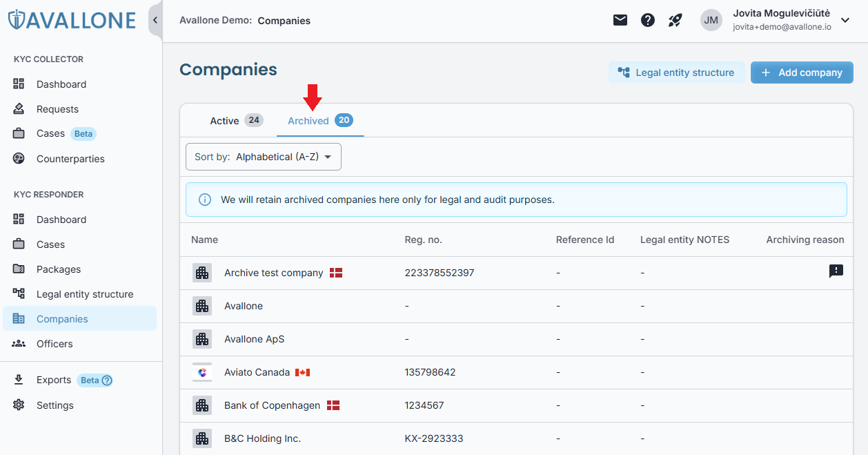868x455 pixels.
Task: Click jovita+demo@avallone.io email text
Action: [782, 27]
